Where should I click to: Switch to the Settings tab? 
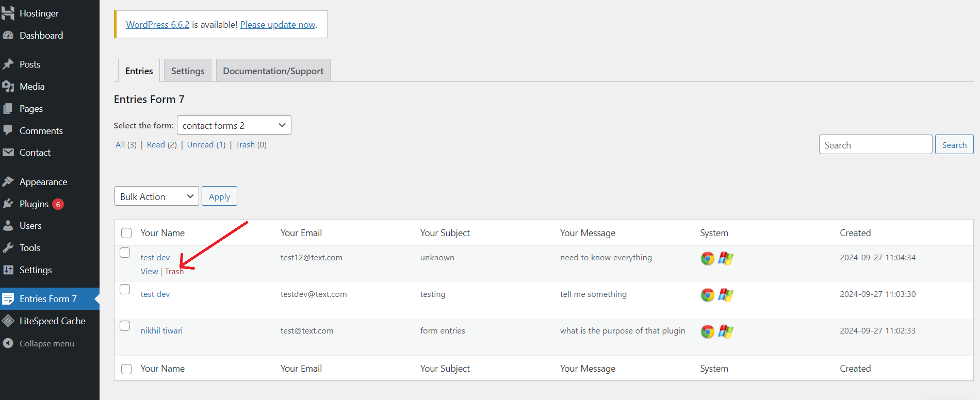(x=188, y=71)
